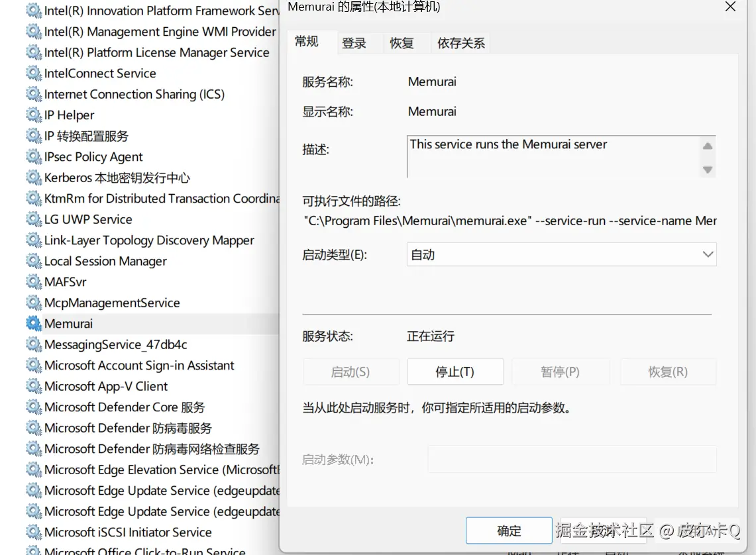Click gear icon for Microsoft Defender 防病毒网络检查服务

tap(34, 449)
